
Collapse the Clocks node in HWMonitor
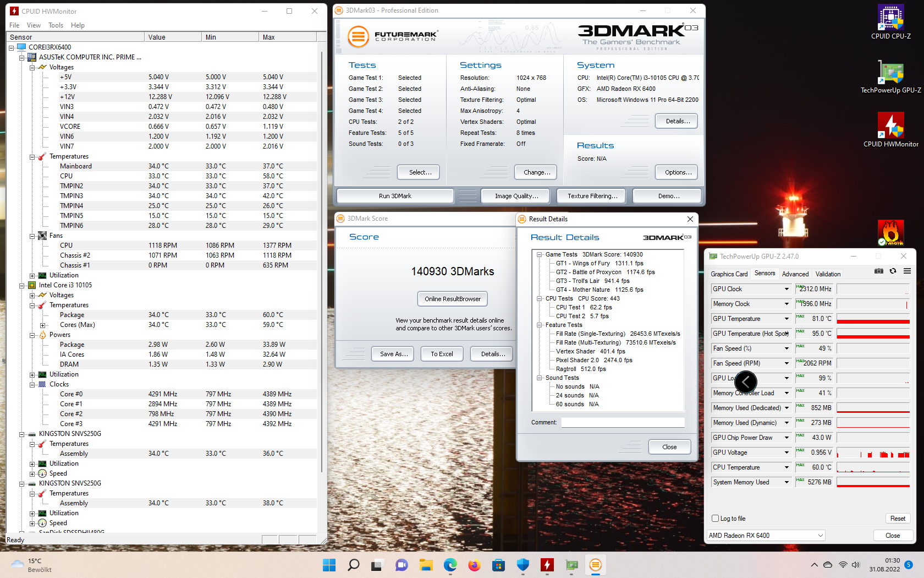coord(32,385)
